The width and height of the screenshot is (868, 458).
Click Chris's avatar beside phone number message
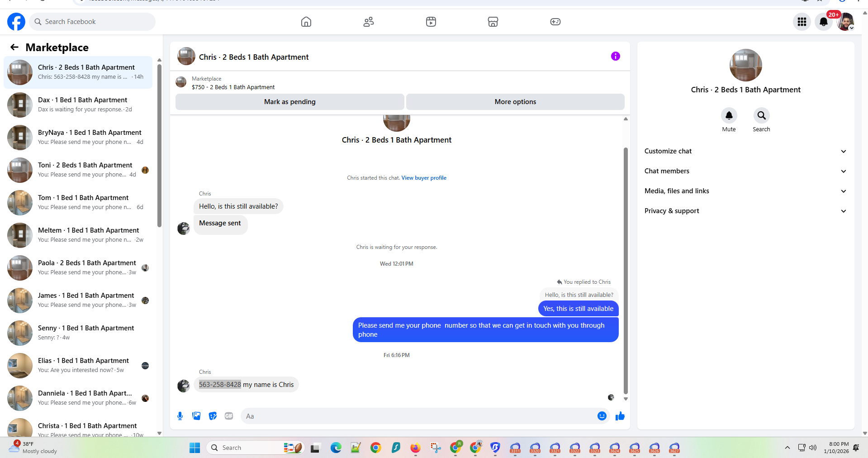(183, 386)
